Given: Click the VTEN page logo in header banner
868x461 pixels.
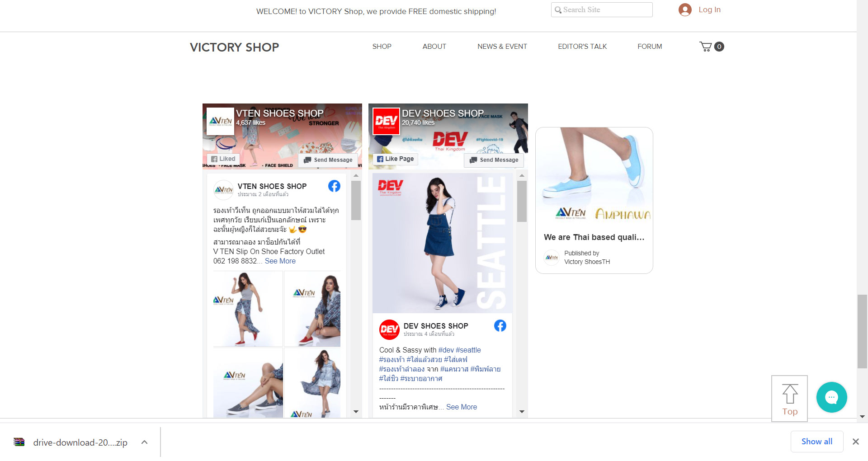Looking at the screenshot, I should point(220,121).
